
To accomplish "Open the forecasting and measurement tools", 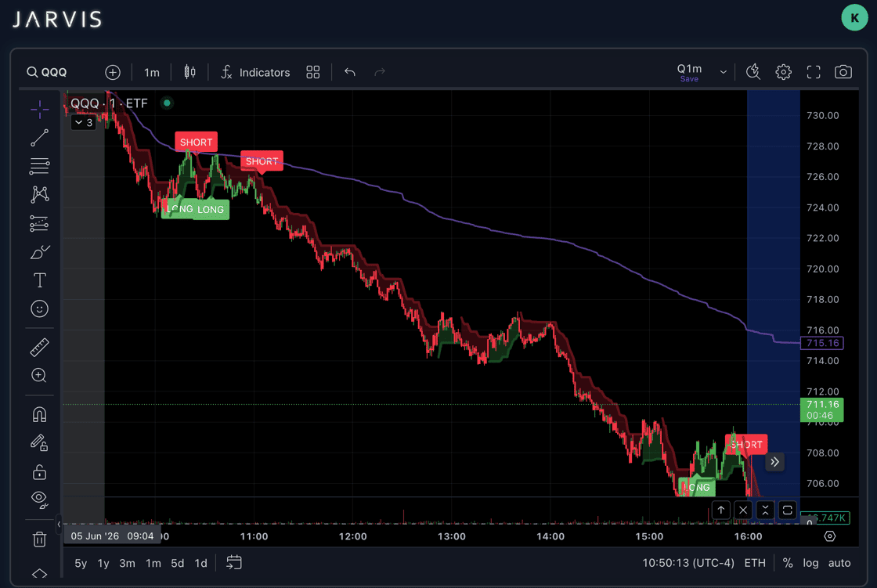I will [x=39, y=223].
